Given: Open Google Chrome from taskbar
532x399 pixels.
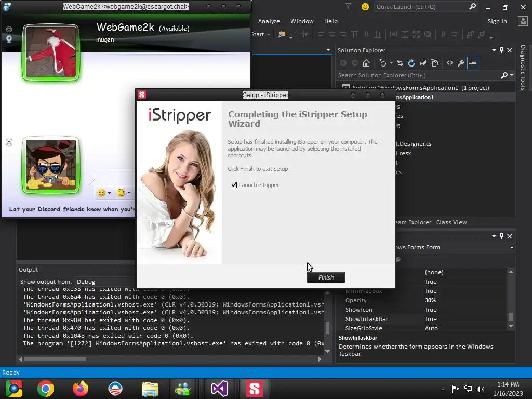Looking at the screenshot, I should pyautogui.click(x=46, y=389).
